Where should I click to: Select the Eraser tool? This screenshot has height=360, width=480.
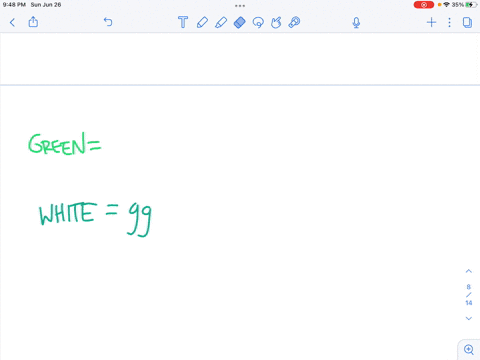[240, 22]
